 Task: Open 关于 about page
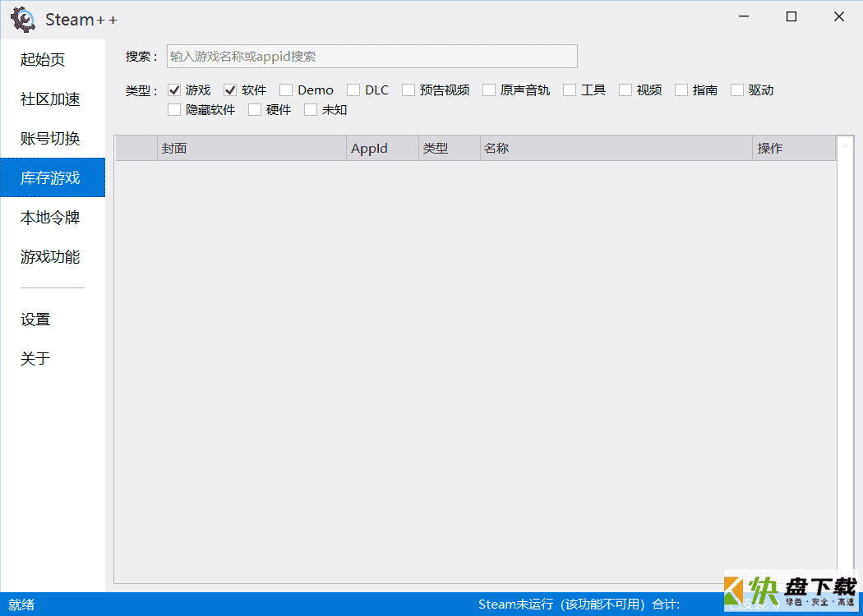[53, 359]
